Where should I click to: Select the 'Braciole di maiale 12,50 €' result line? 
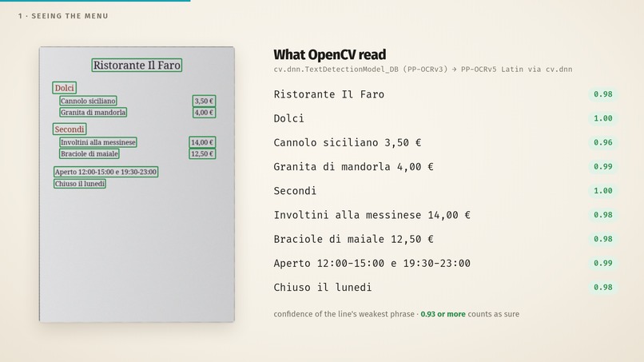coord(354,239)
